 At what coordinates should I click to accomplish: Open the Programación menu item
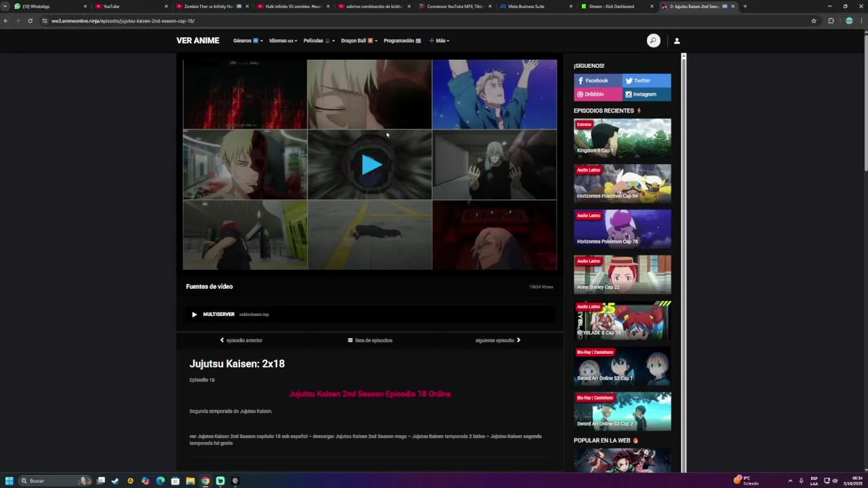point(402,41)
